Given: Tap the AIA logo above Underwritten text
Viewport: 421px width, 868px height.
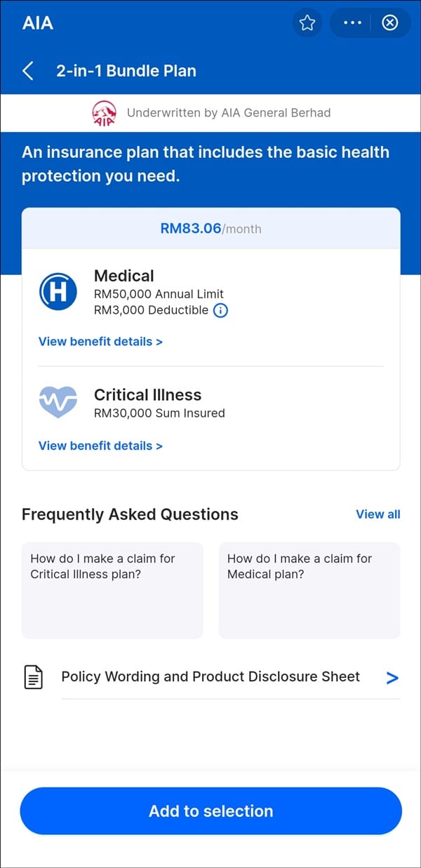Looking at the screenshot, I should [104, 113].
